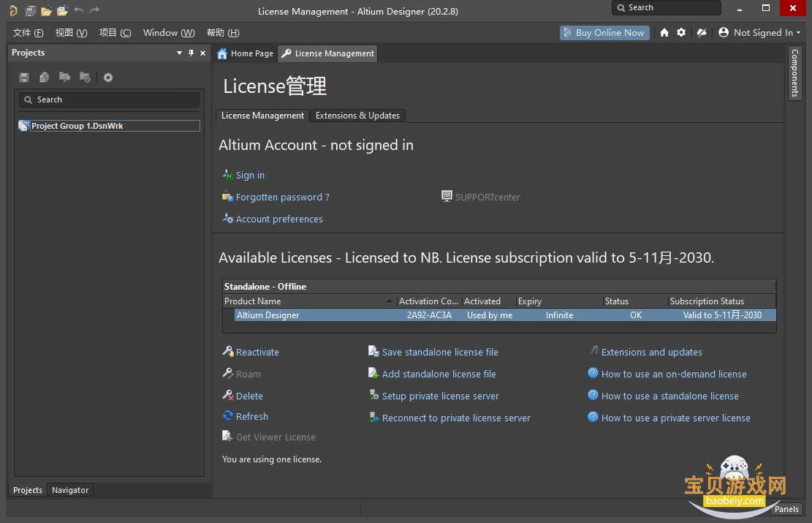The width and height of the screenshot is (812, 523).
Task: Open the 项目 (C) menu
Action: click(x=115, y=33)
